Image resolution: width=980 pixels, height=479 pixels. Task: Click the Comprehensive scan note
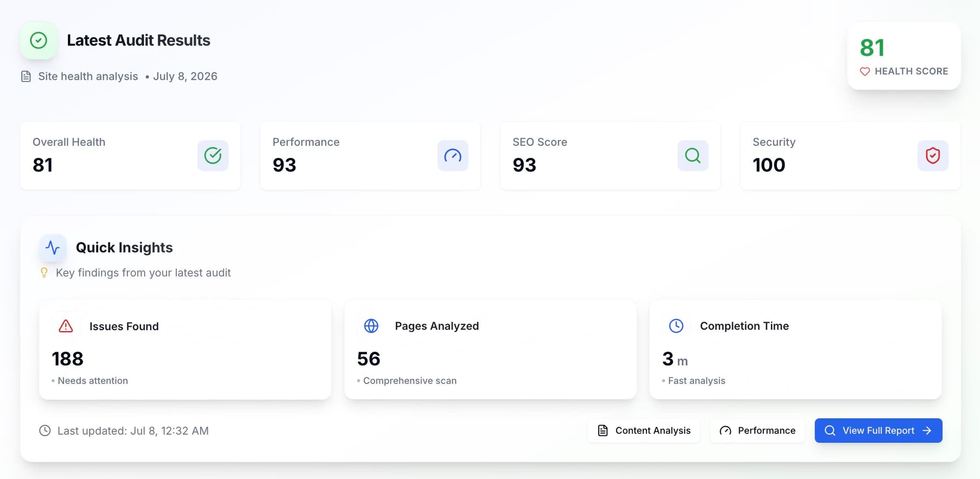[x=410, y=381]
